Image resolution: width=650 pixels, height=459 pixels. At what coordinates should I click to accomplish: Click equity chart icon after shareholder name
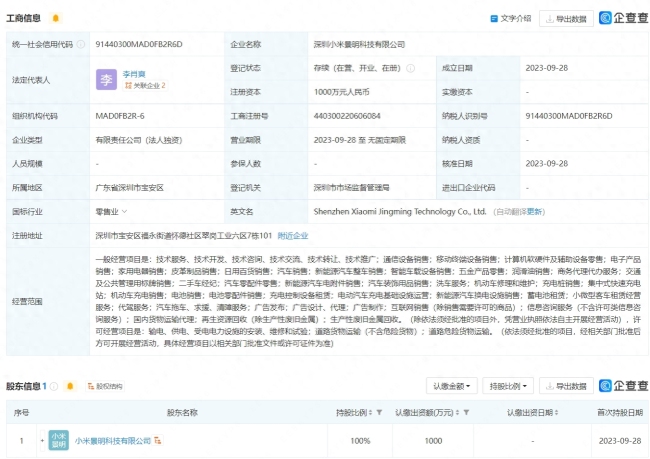coord(158,440)
